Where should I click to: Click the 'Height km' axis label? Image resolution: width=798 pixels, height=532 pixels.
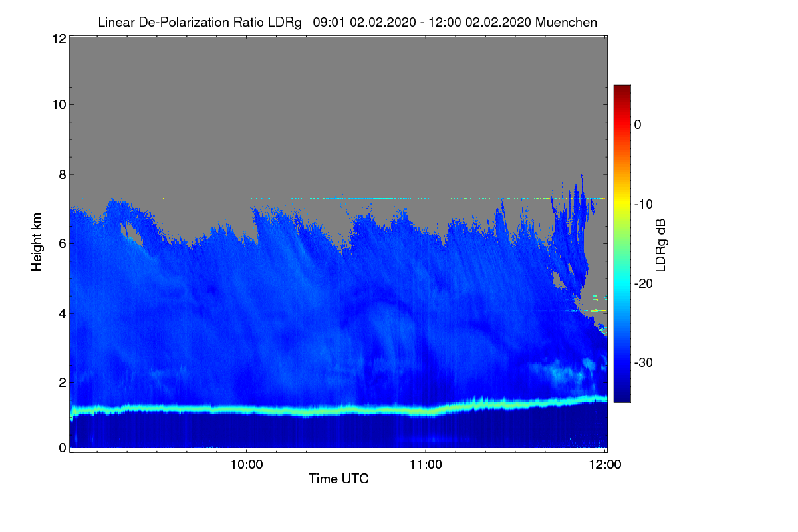pos(37,241)
